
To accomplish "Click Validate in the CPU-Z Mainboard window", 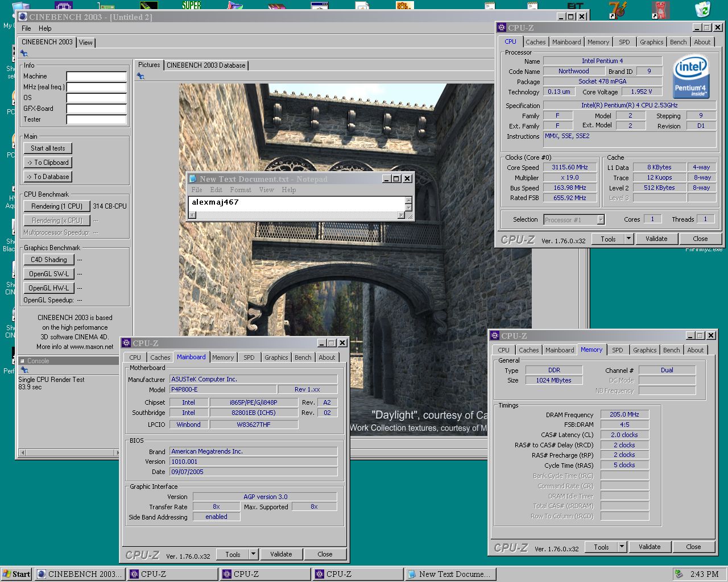I will coord(281,554).
